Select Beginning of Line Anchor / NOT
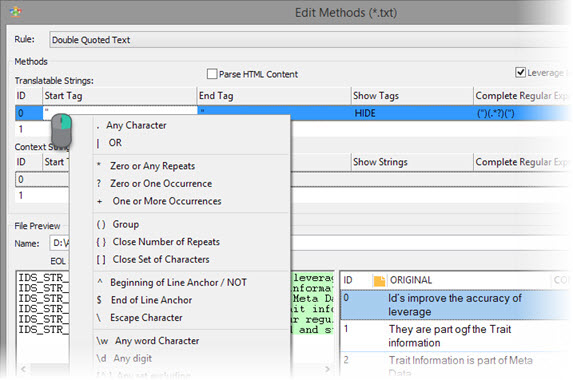The image size is (573, 380). point(178,282)
